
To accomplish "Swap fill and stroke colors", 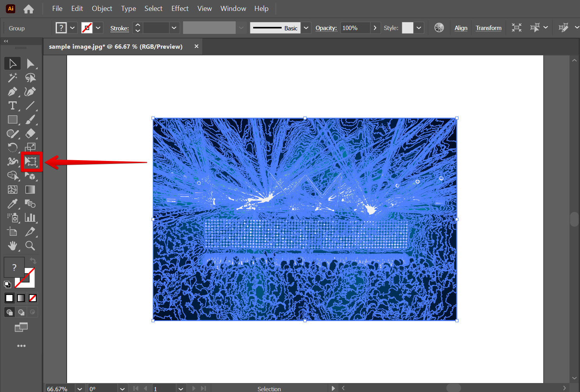I will [33, 261].
